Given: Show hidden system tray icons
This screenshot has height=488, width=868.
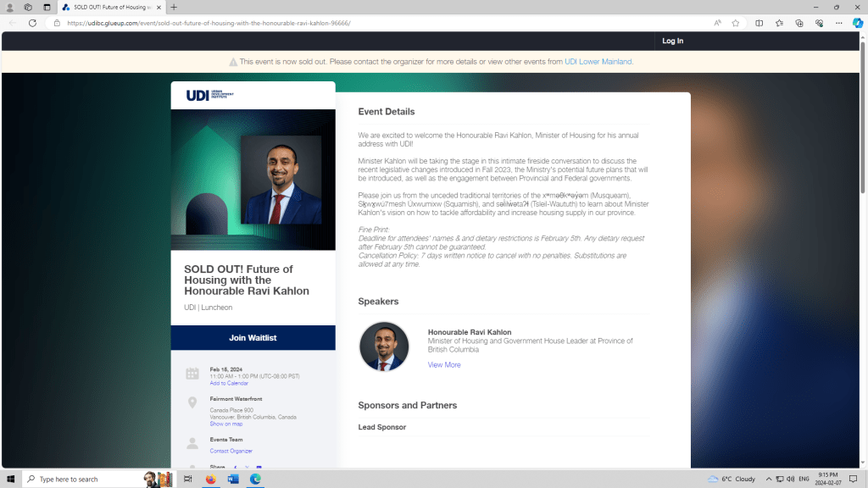Looking at the screenshot, I should click(769, 479).
